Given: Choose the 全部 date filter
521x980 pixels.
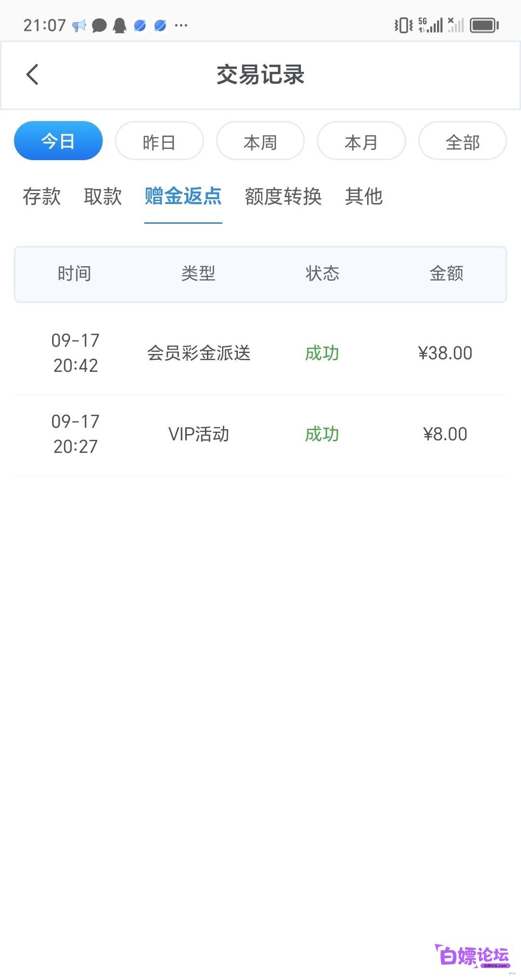Looking at the screenshot, I should [x=463, y=141].
